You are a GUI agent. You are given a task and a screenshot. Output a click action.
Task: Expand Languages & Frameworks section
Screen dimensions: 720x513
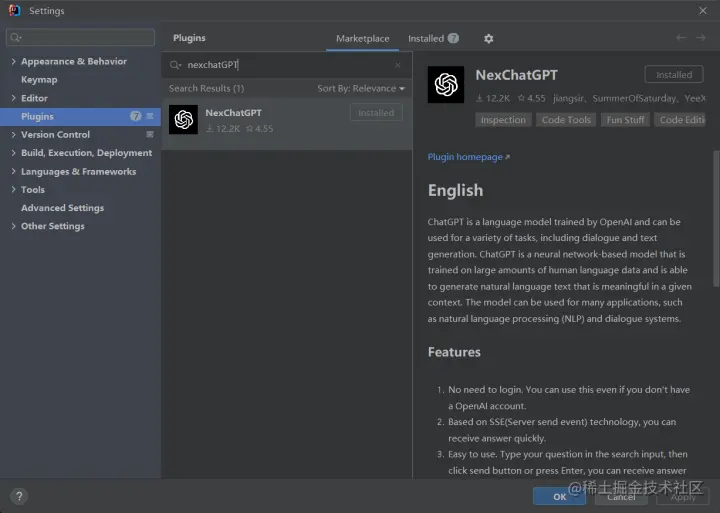click(x=13, y=171)
